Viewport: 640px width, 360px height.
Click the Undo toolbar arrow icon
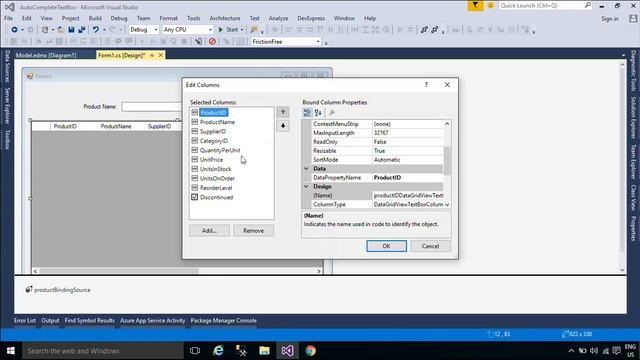click(96, 30)
